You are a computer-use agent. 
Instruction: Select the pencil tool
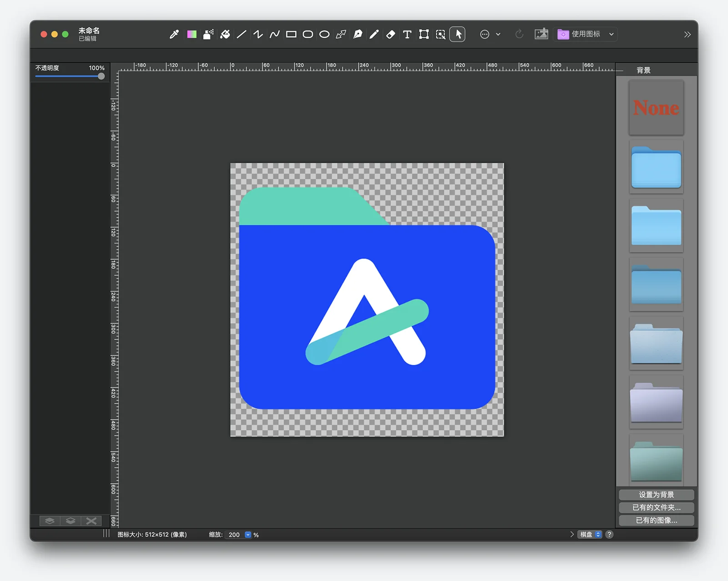(374, 34)
